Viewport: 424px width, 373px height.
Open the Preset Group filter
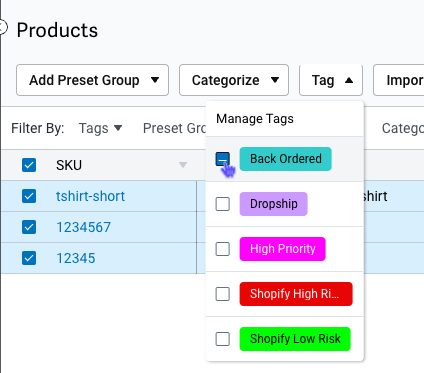tap(174, 128)
